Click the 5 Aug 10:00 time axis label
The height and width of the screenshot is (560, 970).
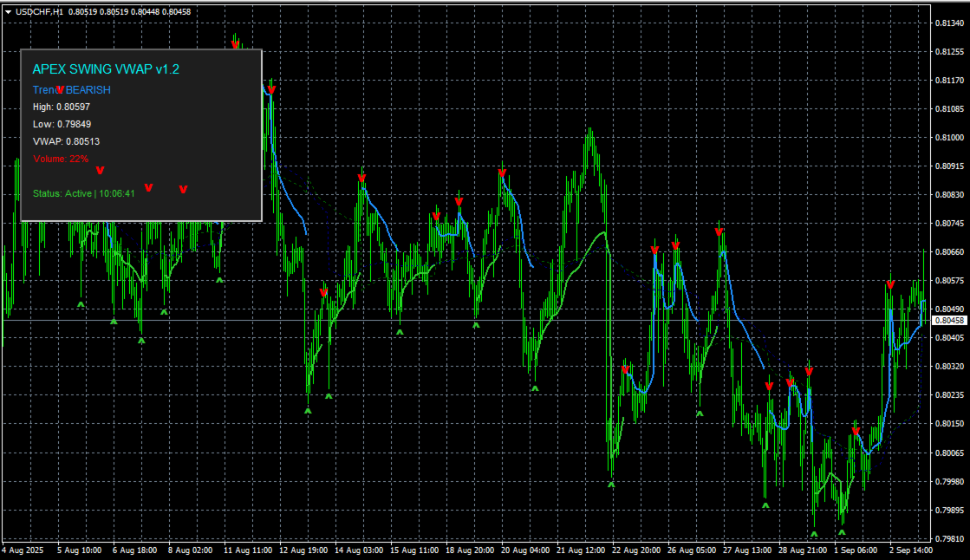point(79,550)
